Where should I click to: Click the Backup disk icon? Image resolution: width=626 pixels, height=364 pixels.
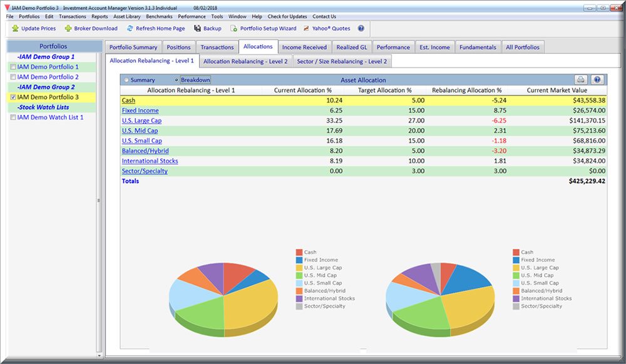pos(198,28)
